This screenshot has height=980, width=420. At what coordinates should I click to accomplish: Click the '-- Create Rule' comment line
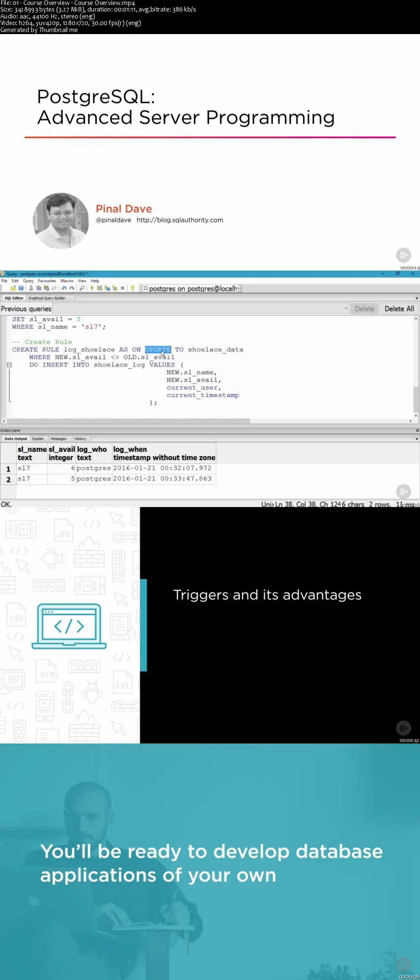42,342
